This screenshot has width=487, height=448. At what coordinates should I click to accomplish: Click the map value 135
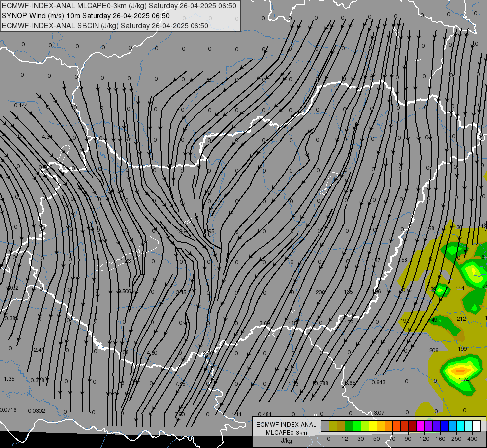pos(349,292)
